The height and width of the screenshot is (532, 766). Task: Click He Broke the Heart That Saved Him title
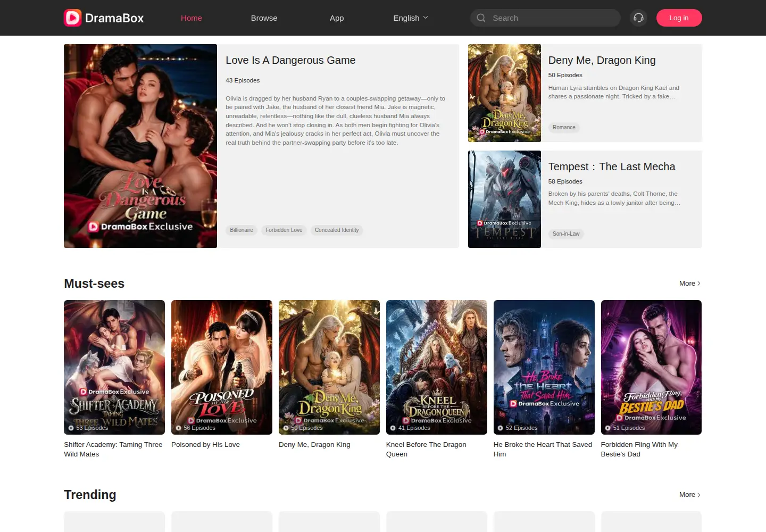coord(543,450)
